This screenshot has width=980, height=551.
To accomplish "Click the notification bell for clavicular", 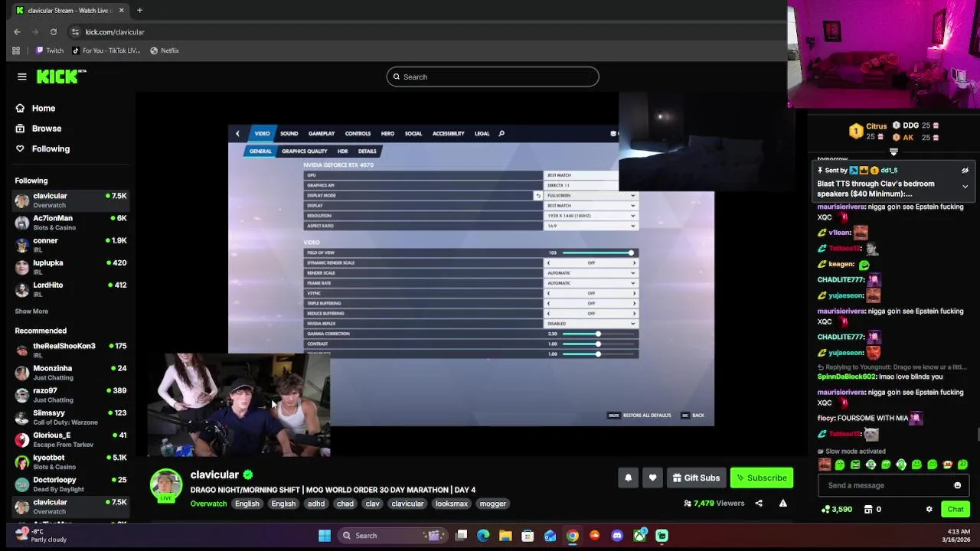I will (628, 478).
